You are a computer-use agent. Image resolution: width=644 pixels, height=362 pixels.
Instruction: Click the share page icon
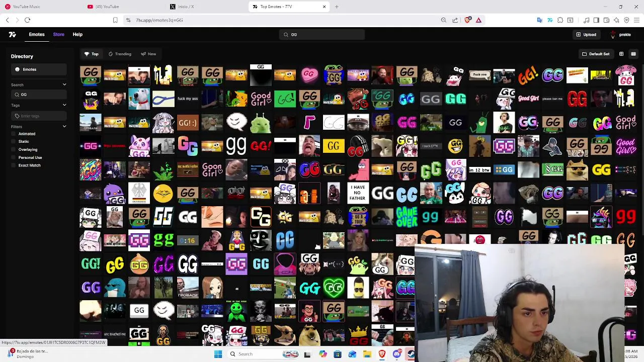click(x=455, y=20)
